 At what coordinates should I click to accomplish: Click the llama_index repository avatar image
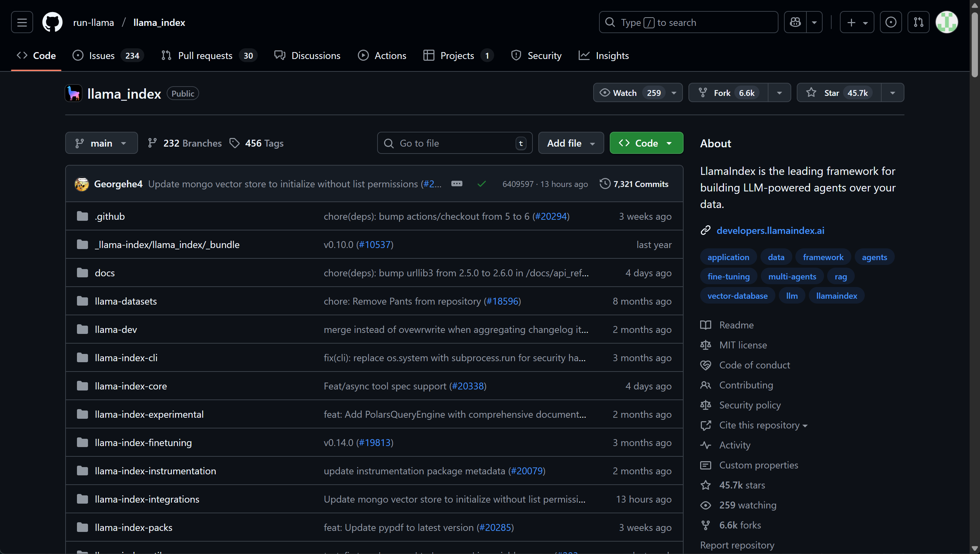point(73,93)
